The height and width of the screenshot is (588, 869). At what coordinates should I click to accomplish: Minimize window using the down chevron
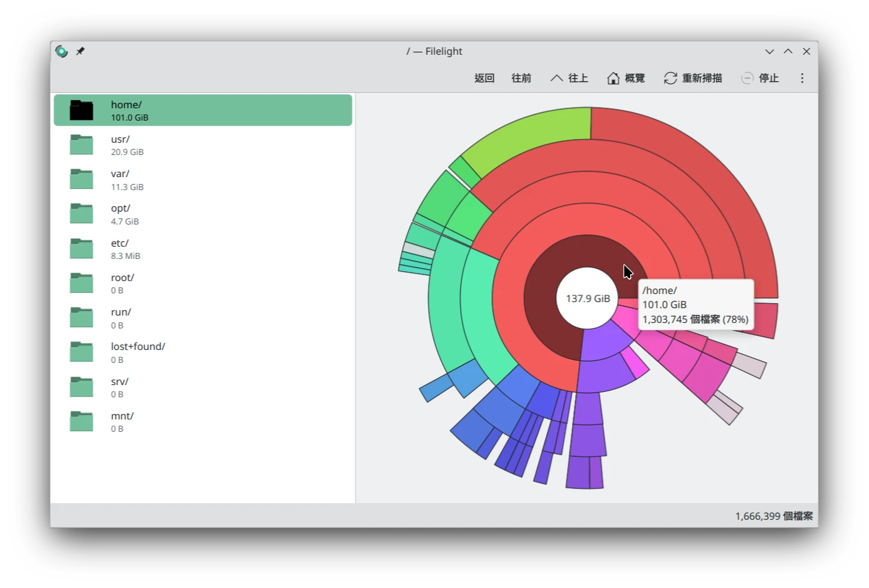(x=769, y=52)
